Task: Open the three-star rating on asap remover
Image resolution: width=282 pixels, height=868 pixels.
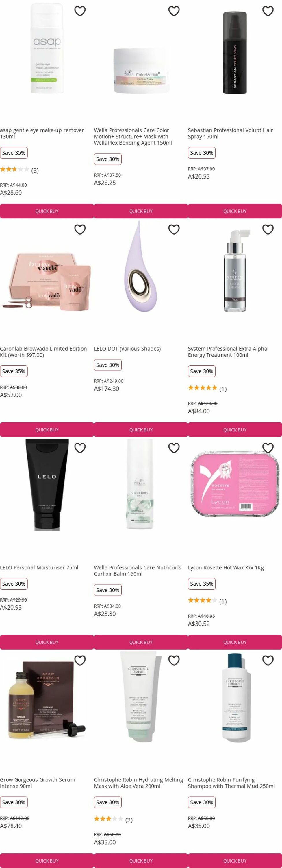Action: click(x=15, y=170)
